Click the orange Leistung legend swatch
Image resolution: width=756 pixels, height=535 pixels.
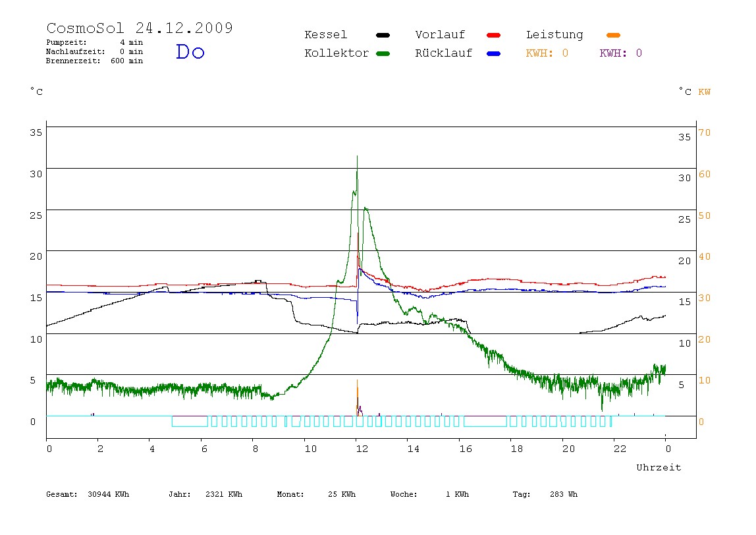[x=613, y=35]
